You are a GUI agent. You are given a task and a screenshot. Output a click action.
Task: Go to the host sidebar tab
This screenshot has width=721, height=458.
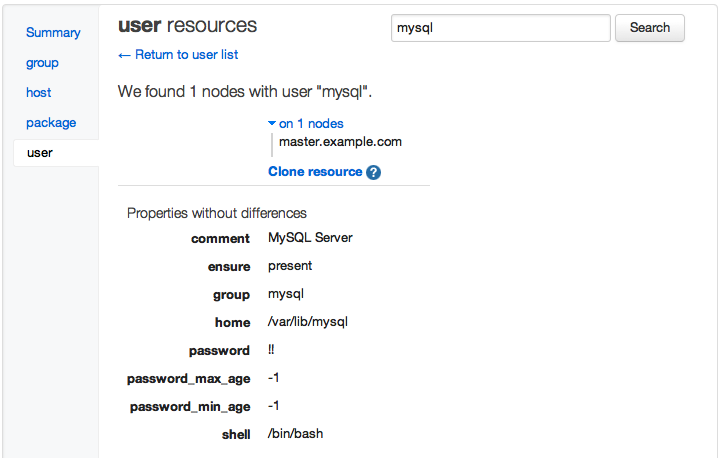tap(39, 93)
